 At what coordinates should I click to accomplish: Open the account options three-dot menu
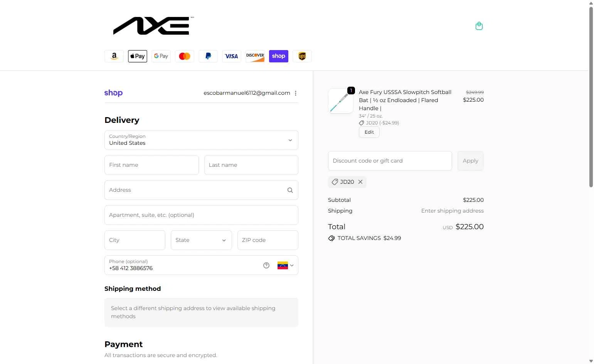[x=296, y=93]
